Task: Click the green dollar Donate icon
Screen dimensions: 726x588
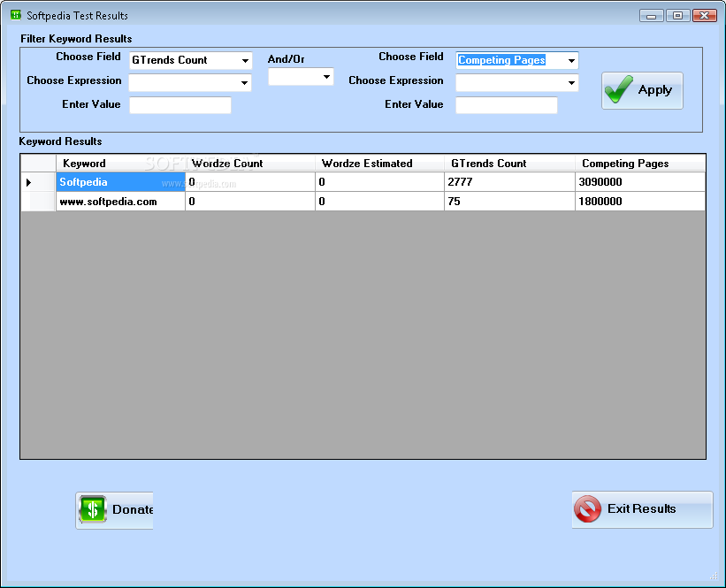Action: (x=93, y=508)
